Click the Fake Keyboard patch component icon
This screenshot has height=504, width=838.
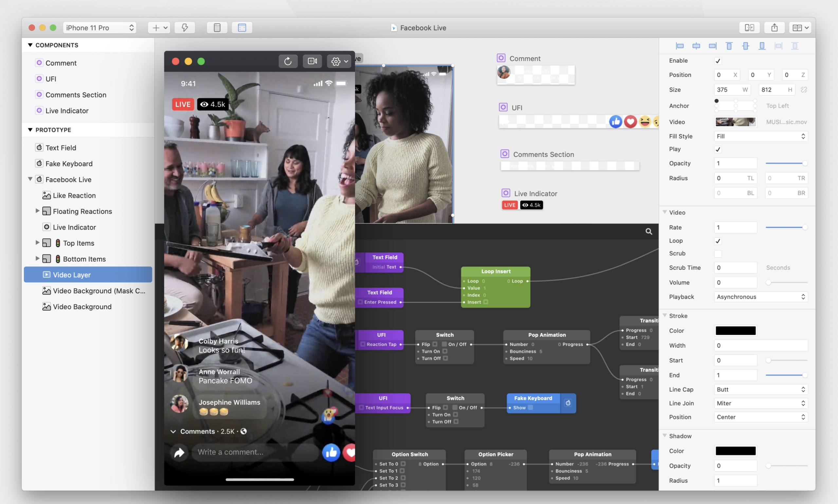[568, 403]
